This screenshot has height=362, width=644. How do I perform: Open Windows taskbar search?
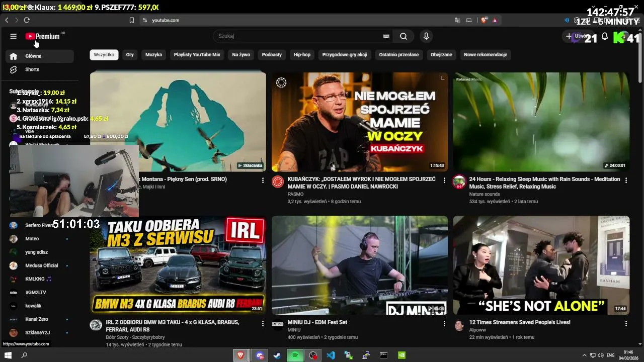click(24, 355)
